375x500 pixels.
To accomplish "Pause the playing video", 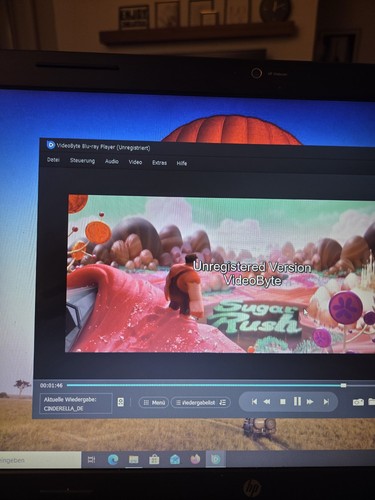I will [297, 401].
